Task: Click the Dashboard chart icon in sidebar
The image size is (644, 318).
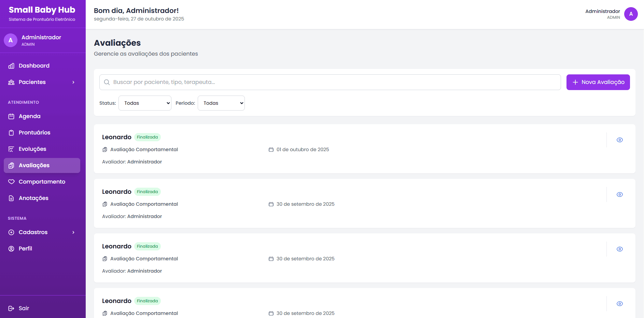Action: tap(11, 66)
